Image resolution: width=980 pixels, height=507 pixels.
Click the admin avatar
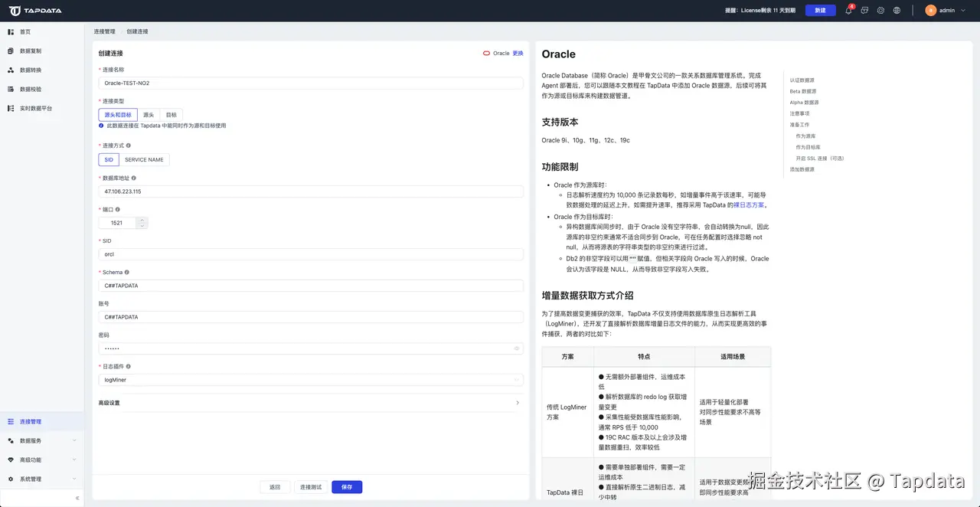pos(930,11)
